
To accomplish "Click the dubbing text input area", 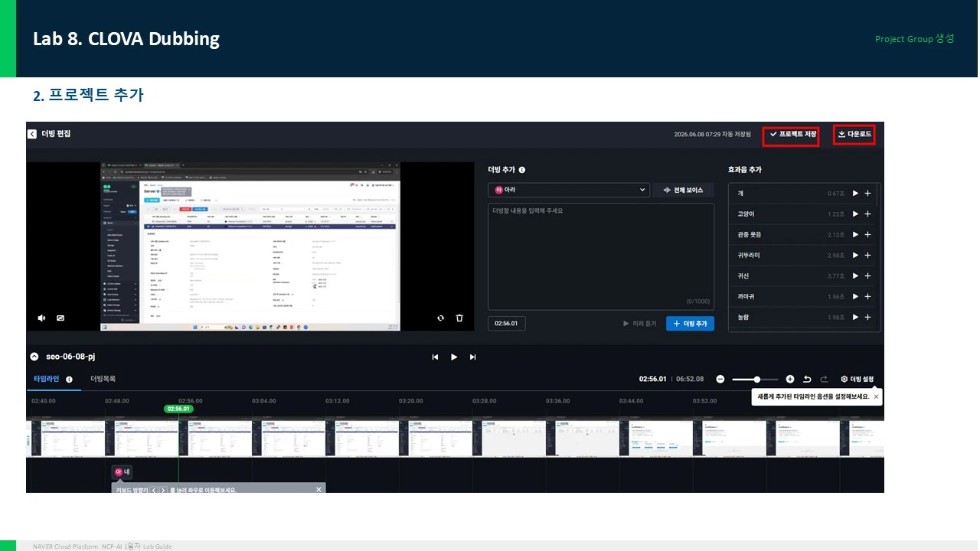I will 601,256.
